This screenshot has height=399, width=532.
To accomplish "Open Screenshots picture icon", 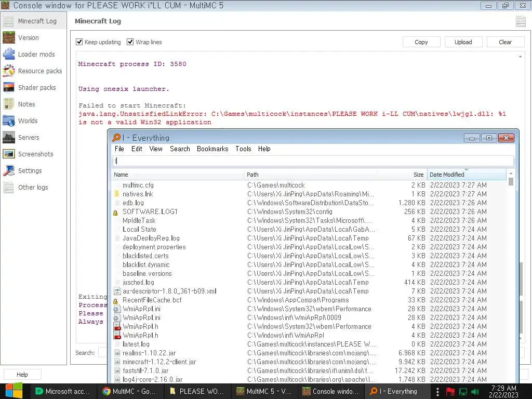I will pos(8,154).
